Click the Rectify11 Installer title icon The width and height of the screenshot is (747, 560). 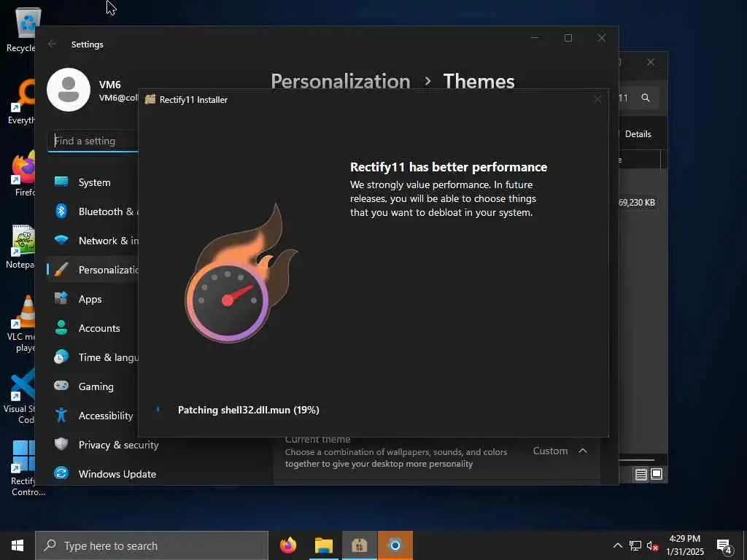(150, 99)
